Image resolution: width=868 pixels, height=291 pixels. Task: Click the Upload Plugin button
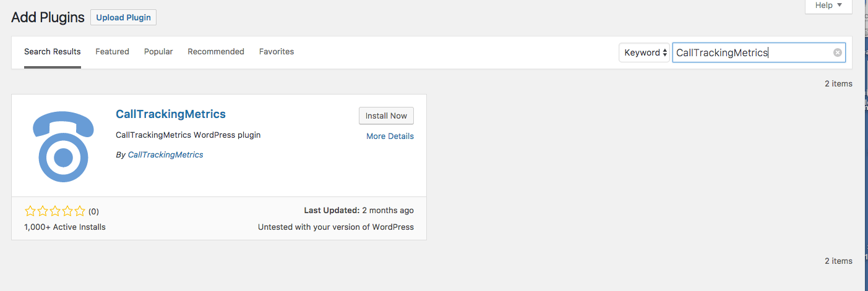pos(123,17)
